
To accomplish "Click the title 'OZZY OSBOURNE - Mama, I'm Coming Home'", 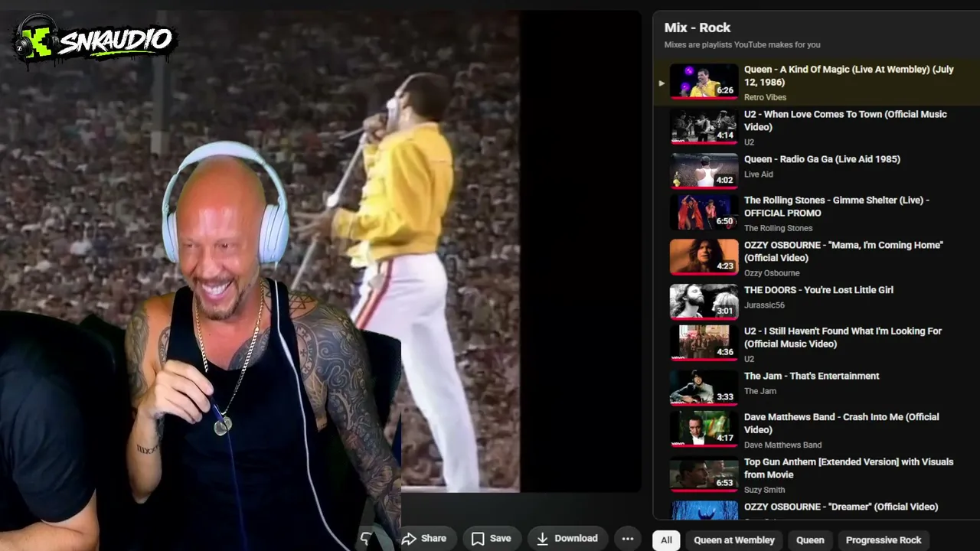I will 844,252.
